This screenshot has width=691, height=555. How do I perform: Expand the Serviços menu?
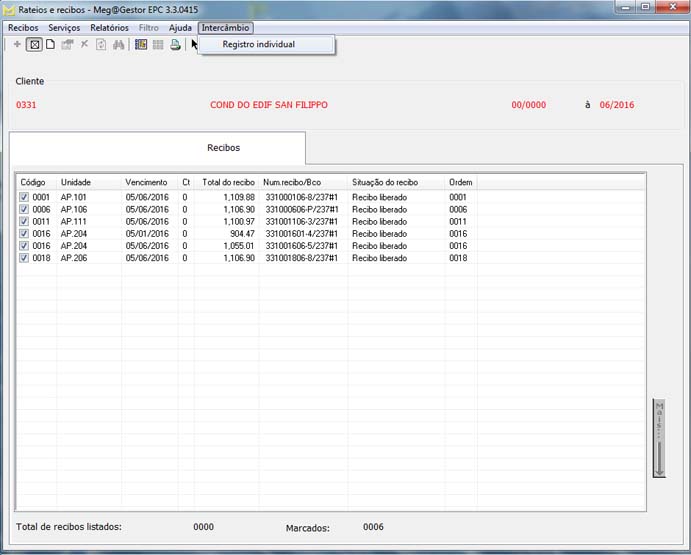point(64,28)
